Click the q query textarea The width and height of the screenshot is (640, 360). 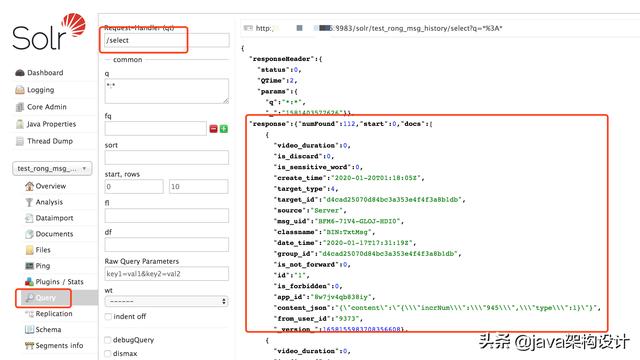click(x=167, y=91)
